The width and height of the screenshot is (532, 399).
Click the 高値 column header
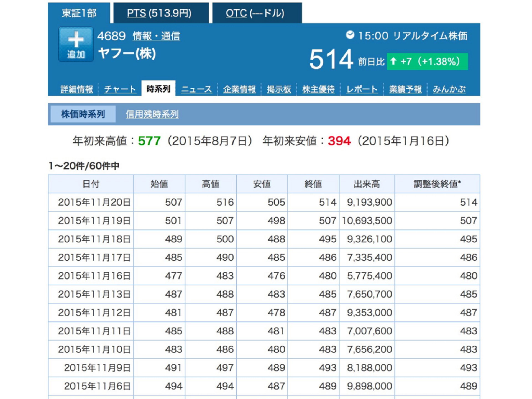(x=211, y=184)
